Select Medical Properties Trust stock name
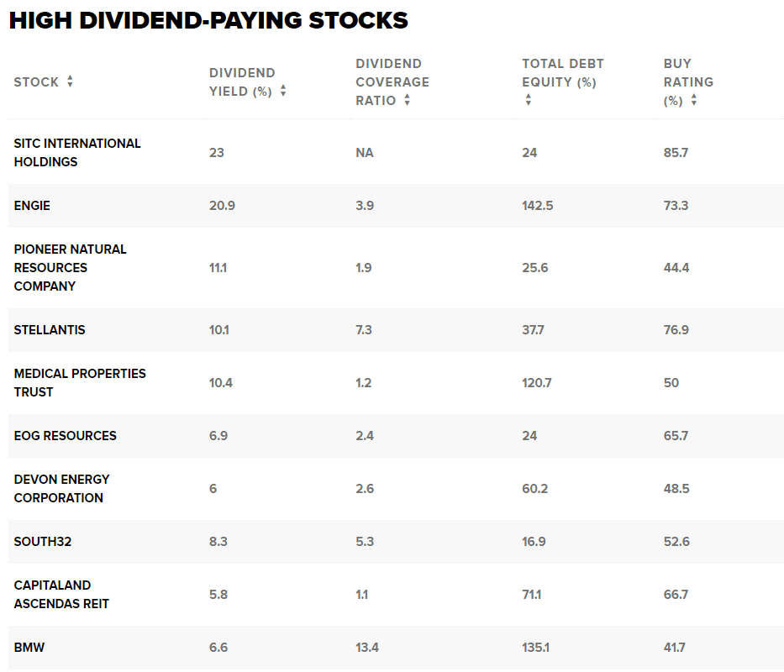784x672 pixels. click(x=80, y=382)
